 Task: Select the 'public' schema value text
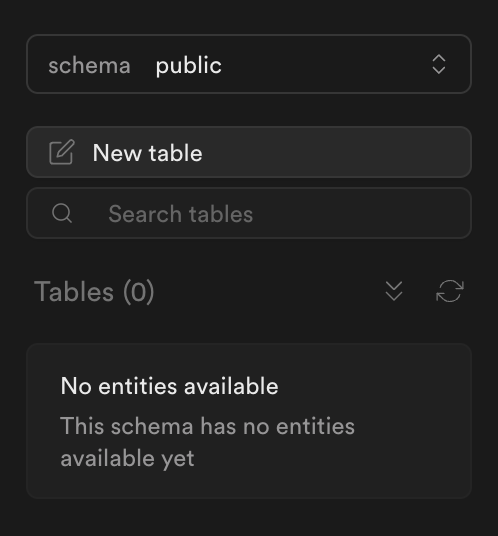(x=189, y=65)
